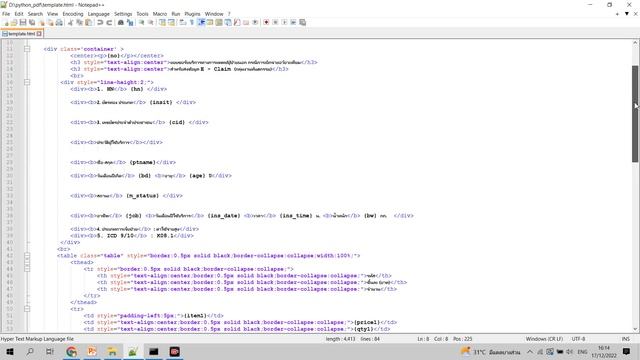Viewport: 640px width, 360px height.
Task: Toggle the indent guide toolbar button
Action: pyautogui.click(x=201, y=22)
